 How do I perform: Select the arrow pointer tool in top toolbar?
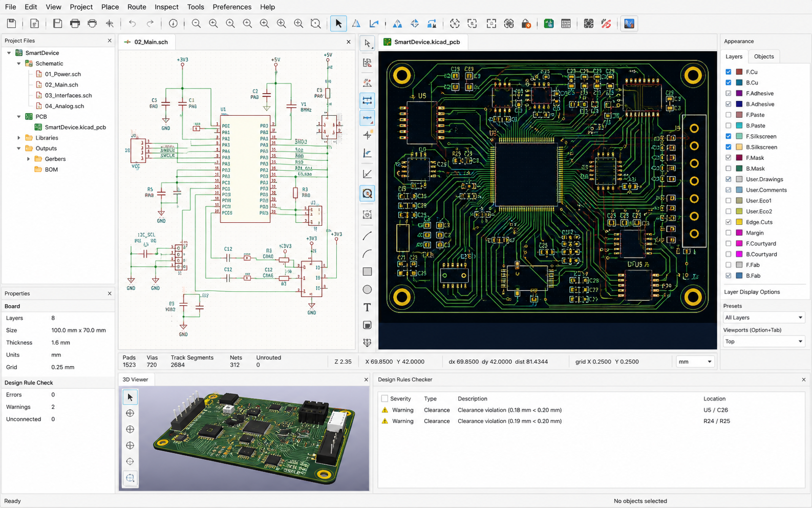click(338, 24)
